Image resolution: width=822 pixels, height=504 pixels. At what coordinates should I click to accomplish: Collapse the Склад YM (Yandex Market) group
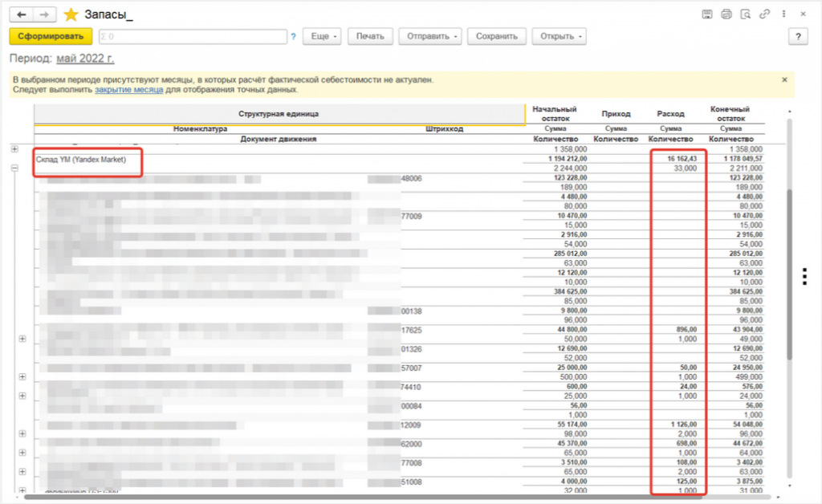click(14, 169)
